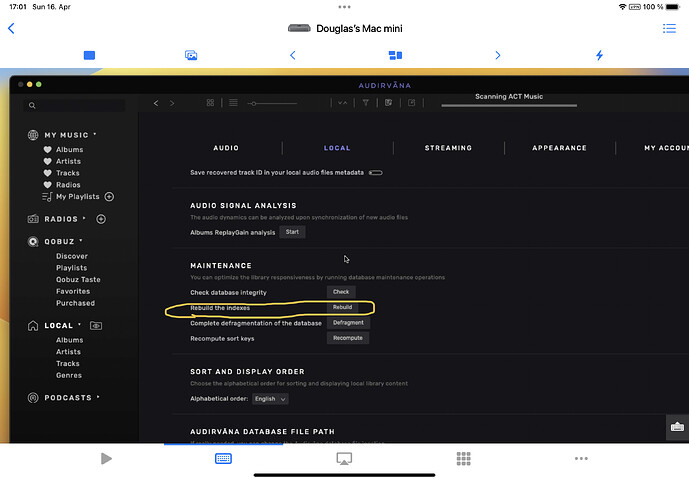
Task: Click Rebuild for the indexes
Action: (x=342, y=307)
